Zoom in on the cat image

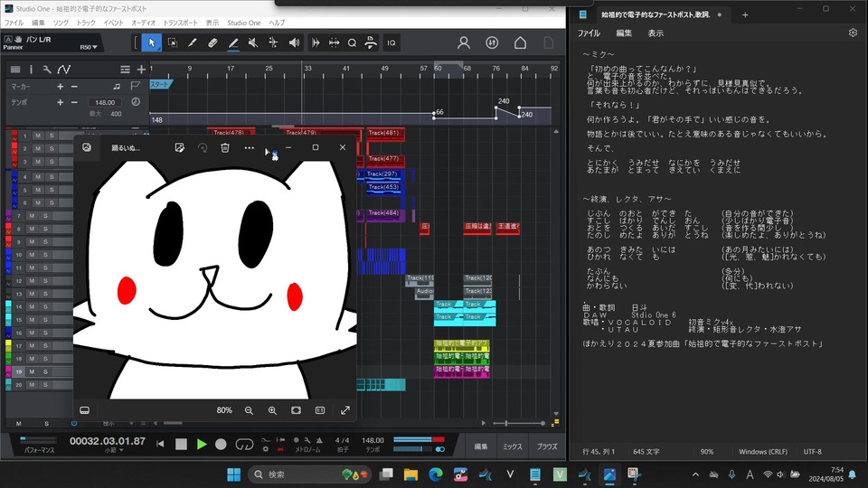(x=272, y=410)
